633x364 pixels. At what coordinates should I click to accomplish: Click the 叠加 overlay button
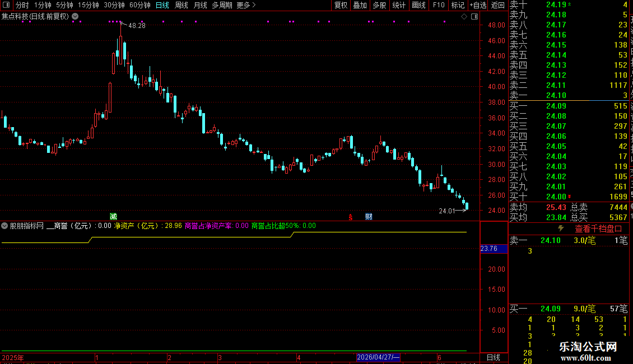coord(360,5)
